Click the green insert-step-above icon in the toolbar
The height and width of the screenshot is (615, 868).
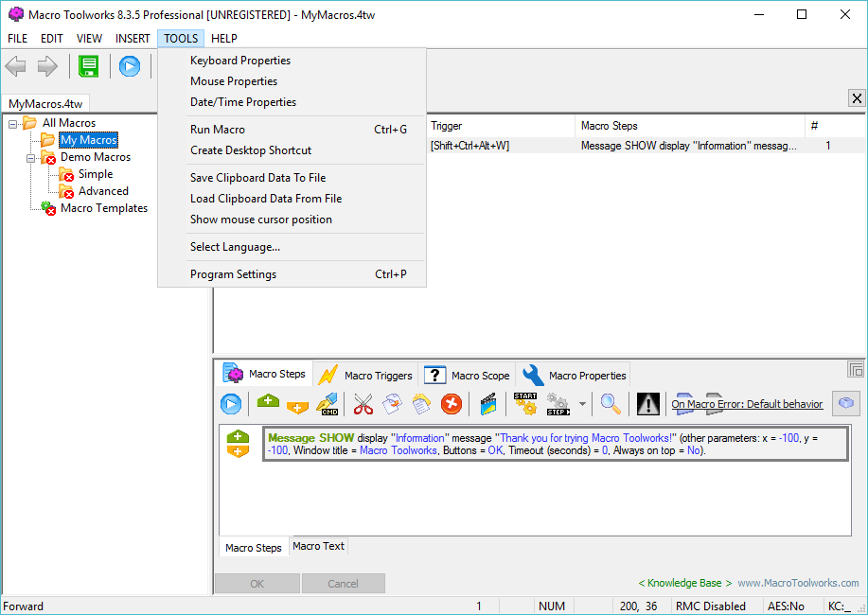(x=268, y=401)
